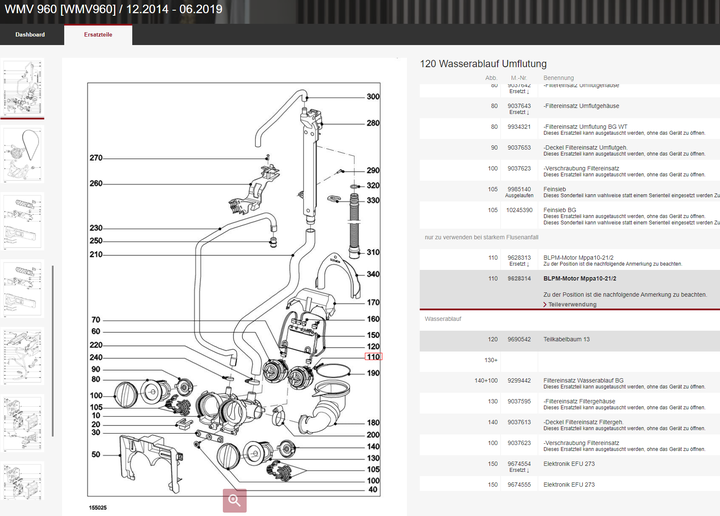
Task: Click position number 320 in the diagram
Action: 373,185
